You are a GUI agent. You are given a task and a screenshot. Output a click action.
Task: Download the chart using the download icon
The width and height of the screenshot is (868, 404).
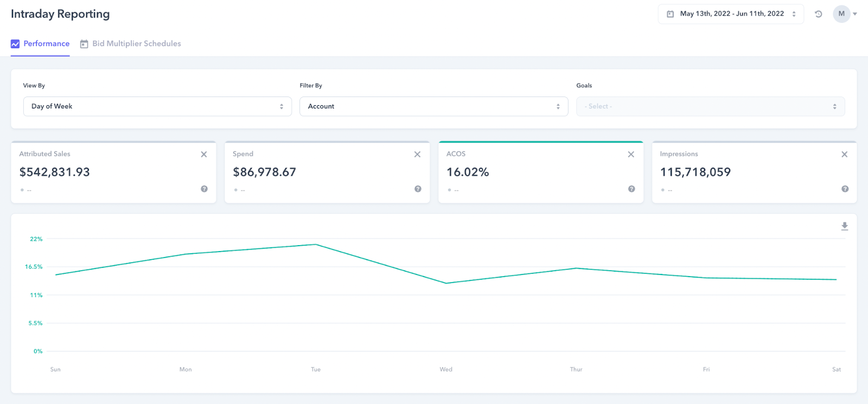click(x=845, y=226)
